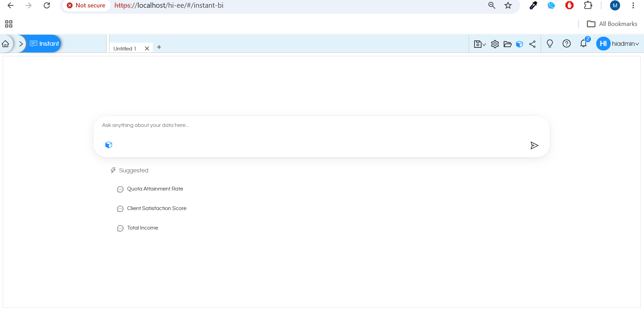Viewport: 644px width, 312px height.
Task: Expand the hiadmin user menu
Action: pyautogui.click(x=625, y=44)
